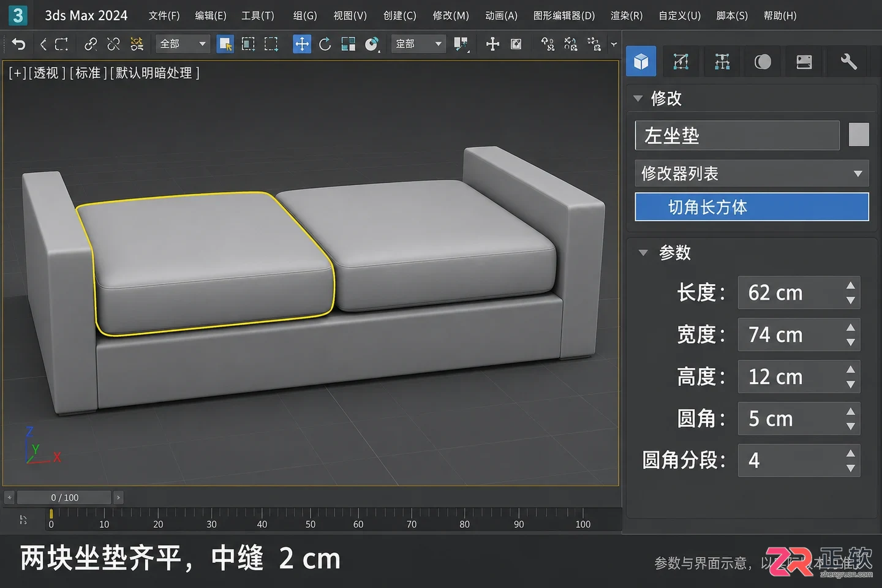Image resolution: width=882 pixels, height=588 pixels.
Task: Click the [默认明暗处理] shading label
Action: 154,73
